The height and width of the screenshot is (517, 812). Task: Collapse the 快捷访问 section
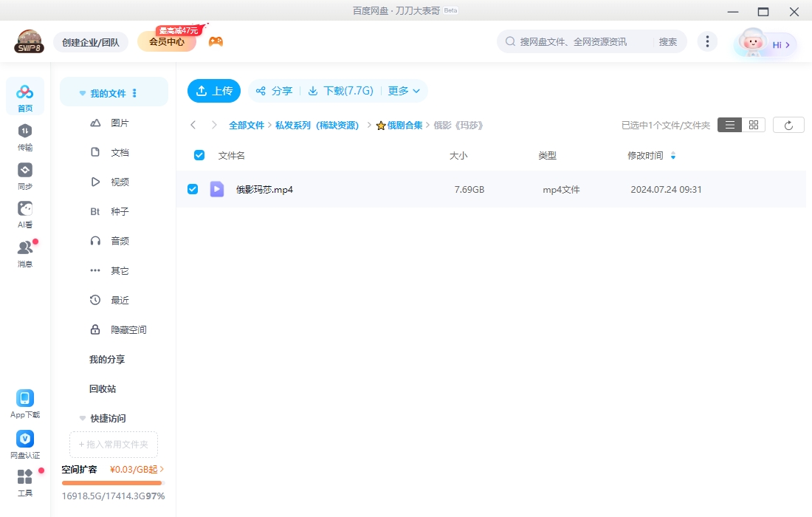point(82,418)
